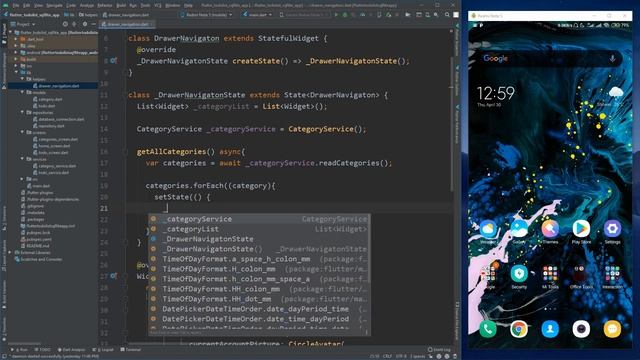Viewport: 640px width, 360px height.
Task: Open Scratches and Consoles node
Action: pyautogui.click(x=38, y=259)
